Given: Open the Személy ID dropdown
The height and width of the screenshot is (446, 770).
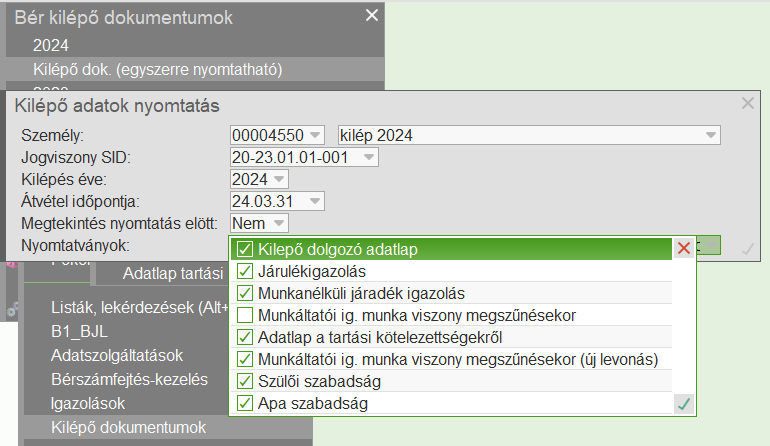Looking at the screenshot, I should pos(315,135).
